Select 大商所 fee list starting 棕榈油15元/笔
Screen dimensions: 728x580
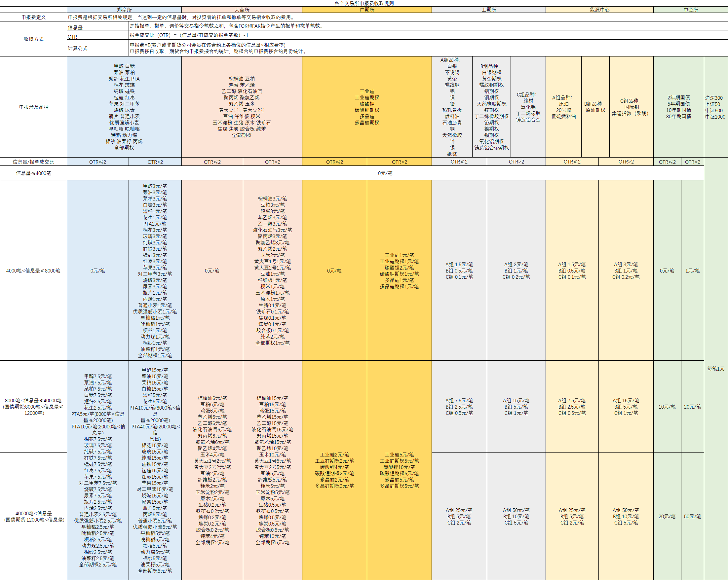click(273, 470)
